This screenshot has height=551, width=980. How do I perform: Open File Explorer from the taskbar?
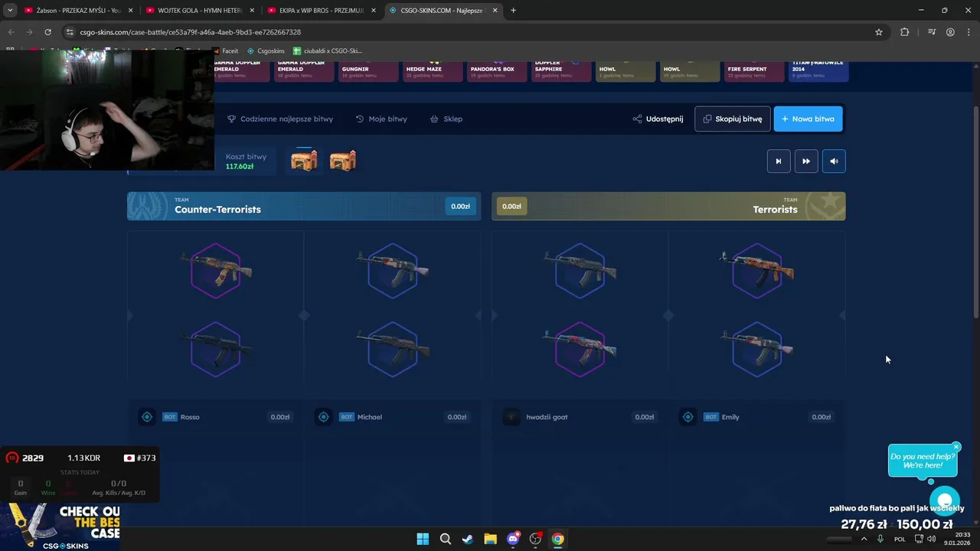pos(490,539)
